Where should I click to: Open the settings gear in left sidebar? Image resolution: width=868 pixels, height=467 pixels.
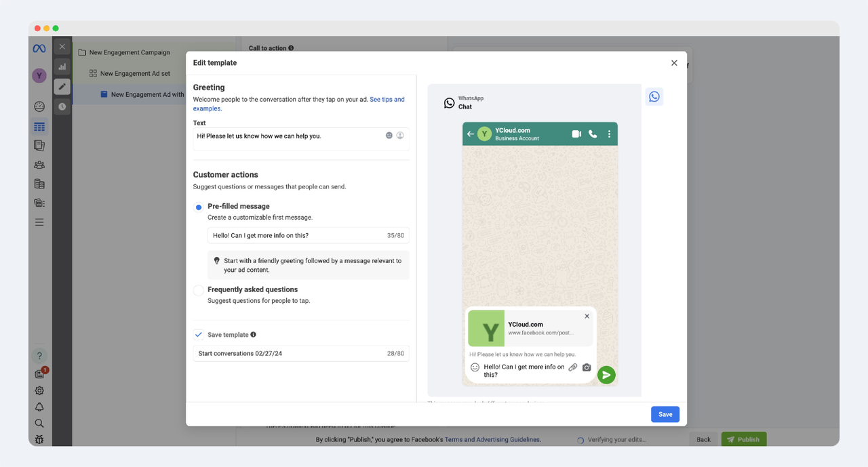pos(39,390)
